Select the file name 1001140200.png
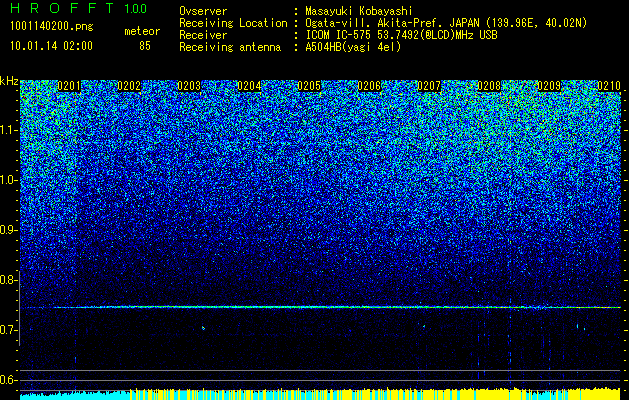The image size is (629, 400). click(51, 27)
